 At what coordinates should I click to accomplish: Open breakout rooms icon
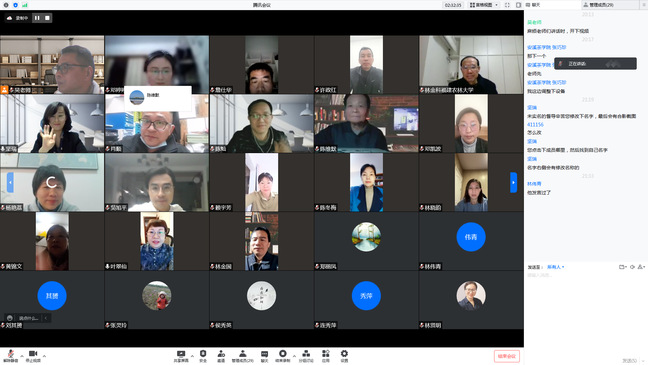(x=306, y=356)
